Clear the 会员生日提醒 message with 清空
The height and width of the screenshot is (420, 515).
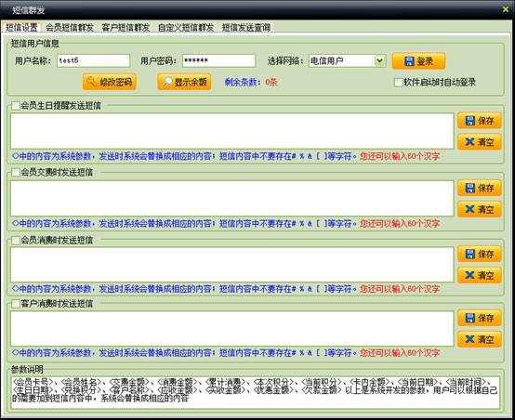pyautogui.click(x=480, y=142)
